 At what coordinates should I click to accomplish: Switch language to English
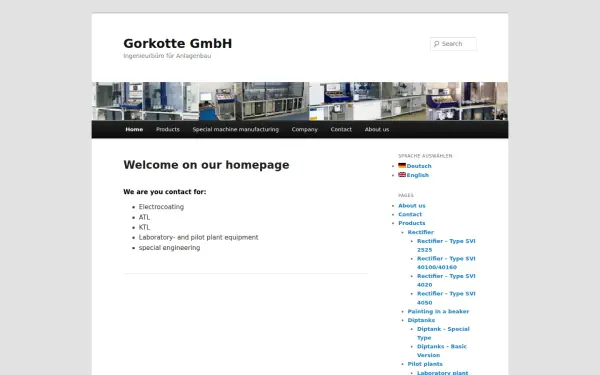pyautogui.click(x=417, y=175)
